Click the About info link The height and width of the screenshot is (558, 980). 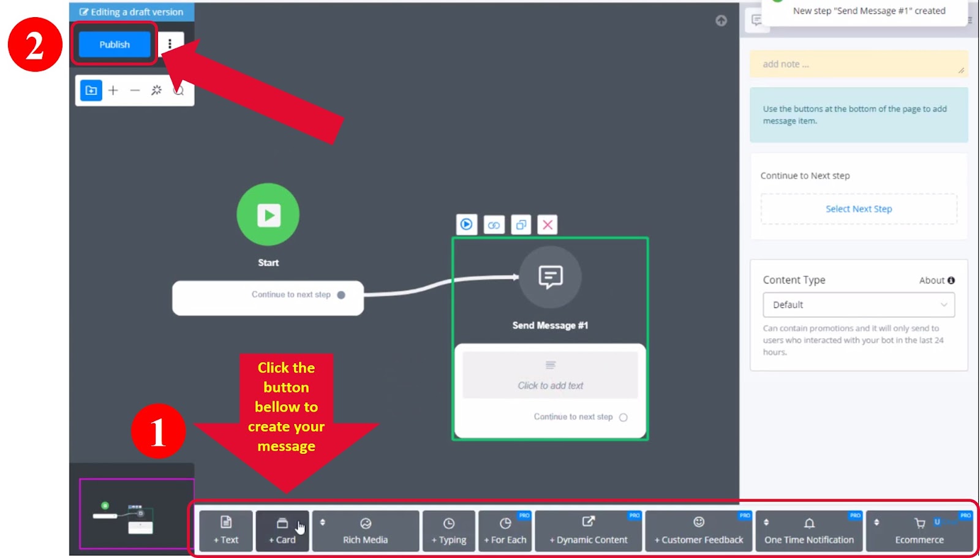pyautogui.click(x=937, y=281)
